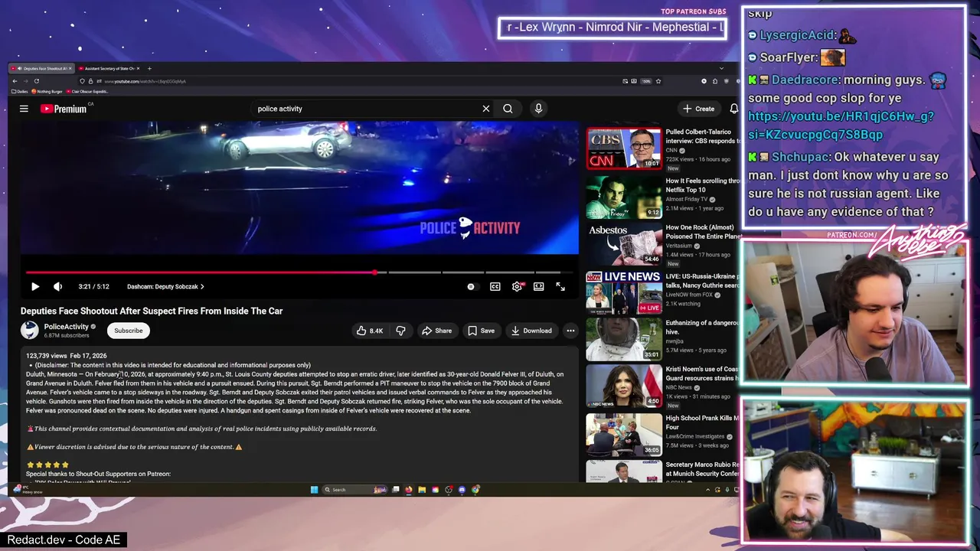
Task: Run search with magnifying glass button
Action: pyautogui.click(x=508, y=109)
